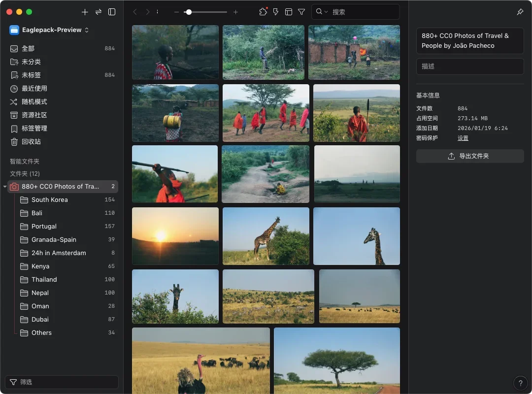Toggle the left sidebar panel icon
Screen dimensions: 532x394
(x=112, y=12)
